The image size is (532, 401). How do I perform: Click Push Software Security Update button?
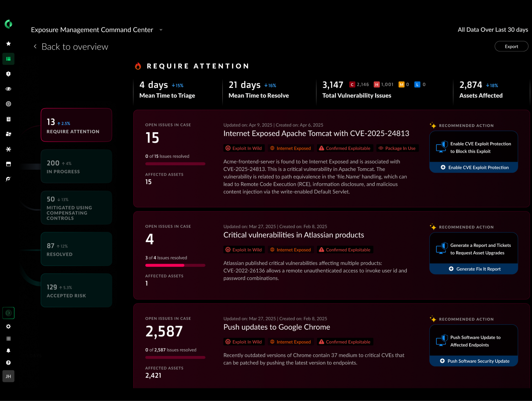pos(474,361)
